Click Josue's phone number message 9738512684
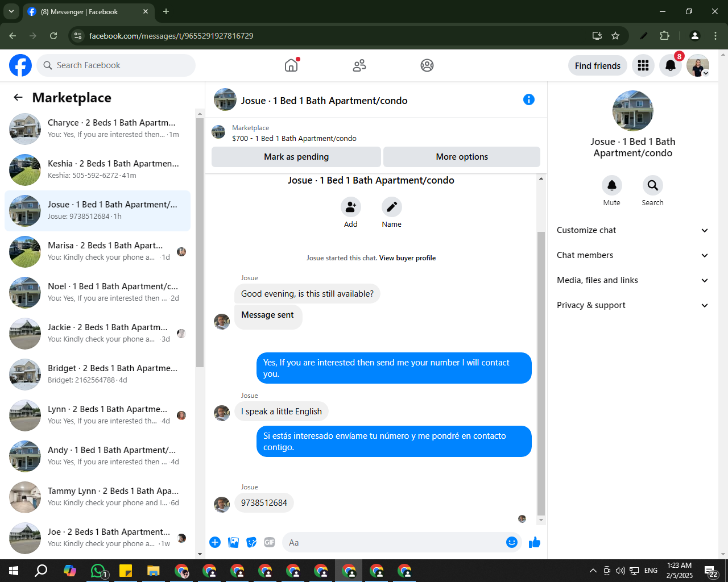The image size is (728, 582). pos(264,503)
